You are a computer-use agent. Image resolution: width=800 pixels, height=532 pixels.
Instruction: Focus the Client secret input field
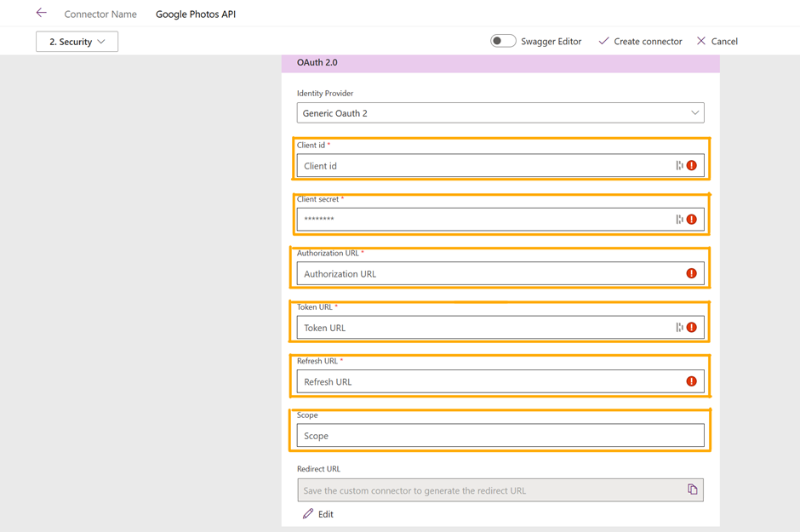pos(500,220)
